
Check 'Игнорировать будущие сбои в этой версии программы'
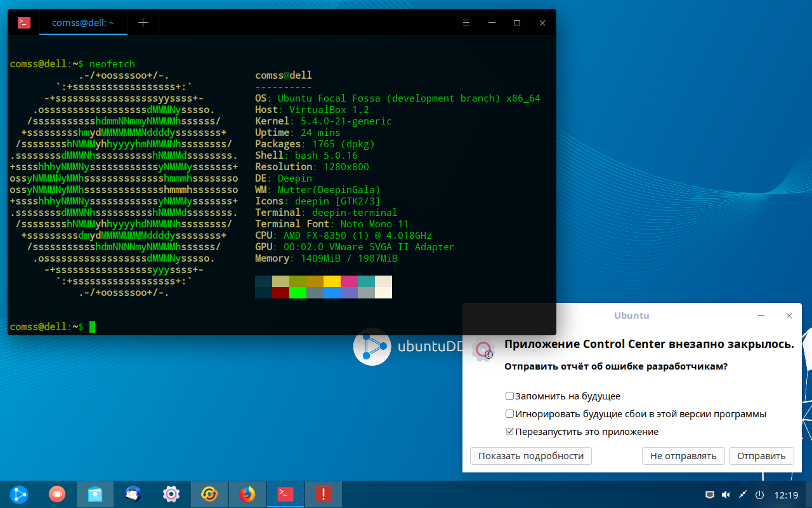(509, 414)
